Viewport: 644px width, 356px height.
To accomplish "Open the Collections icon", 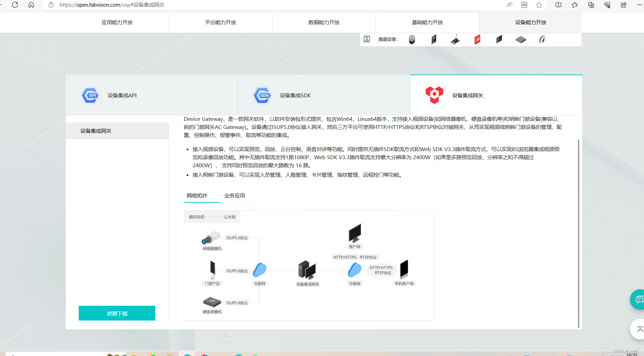I will (591, 5).
